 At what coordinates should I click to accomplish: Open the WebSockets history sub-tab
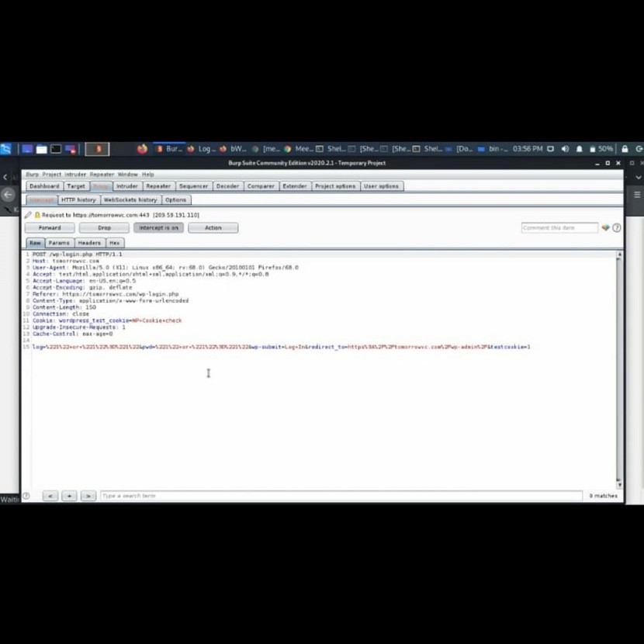[130, 199]
